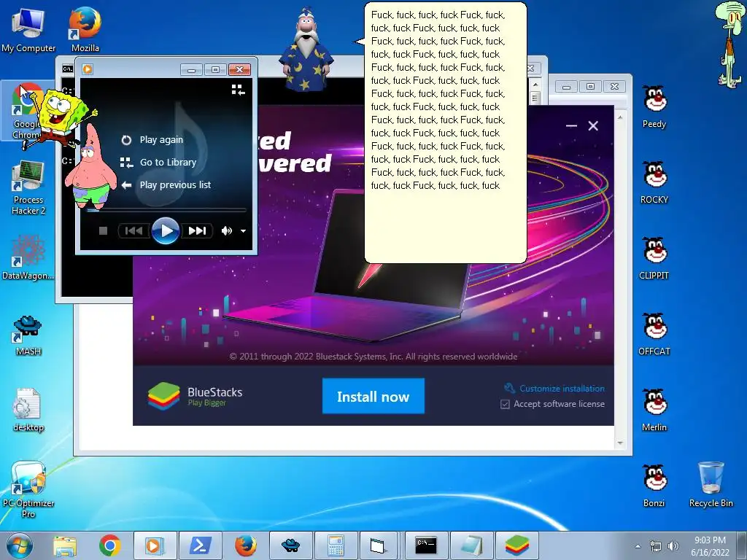Click the Windows Start orb
747x560 pixels.
(20, 545)
